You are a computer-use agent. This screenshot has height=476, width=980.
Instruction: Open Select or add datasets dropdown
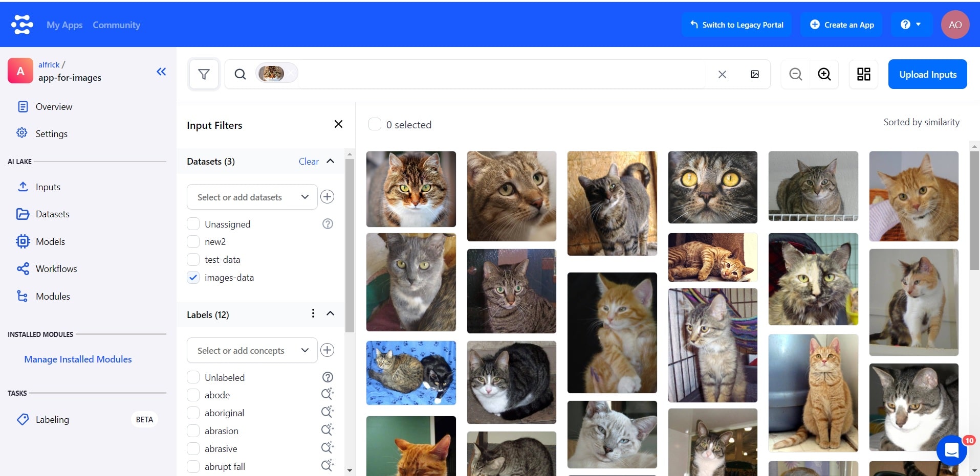click(x=252, y=197)
